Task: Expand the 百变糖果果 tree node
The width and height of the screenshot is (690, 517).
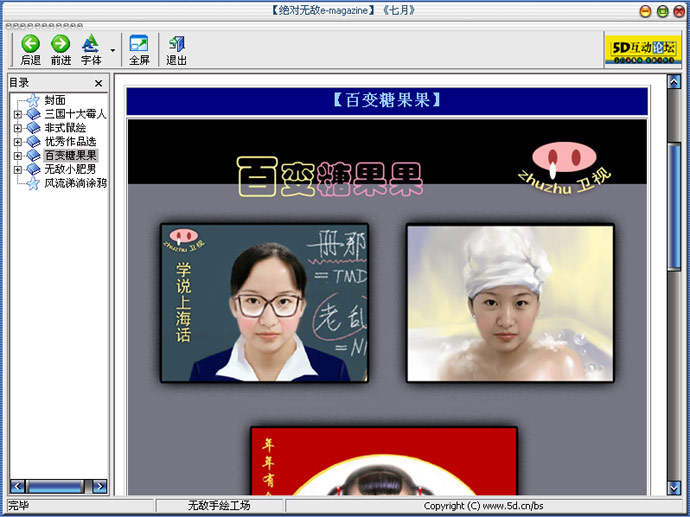Action: 17,155
